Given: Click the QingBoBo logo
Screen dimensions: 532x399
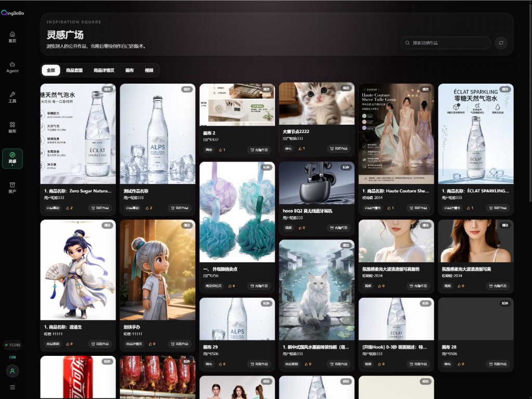Looking at the screenshot, I should (12, 13).
